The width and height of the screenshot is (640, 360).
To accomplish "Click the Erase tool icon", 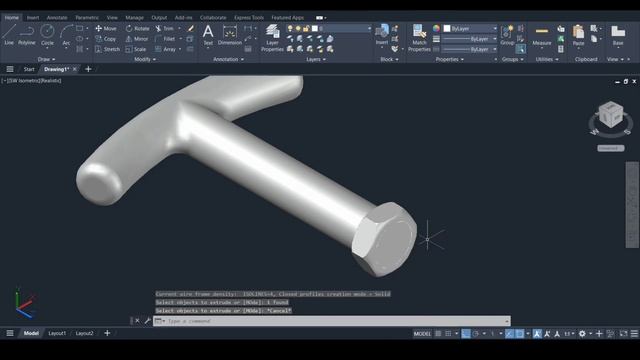I will click(x=191, y=29).
